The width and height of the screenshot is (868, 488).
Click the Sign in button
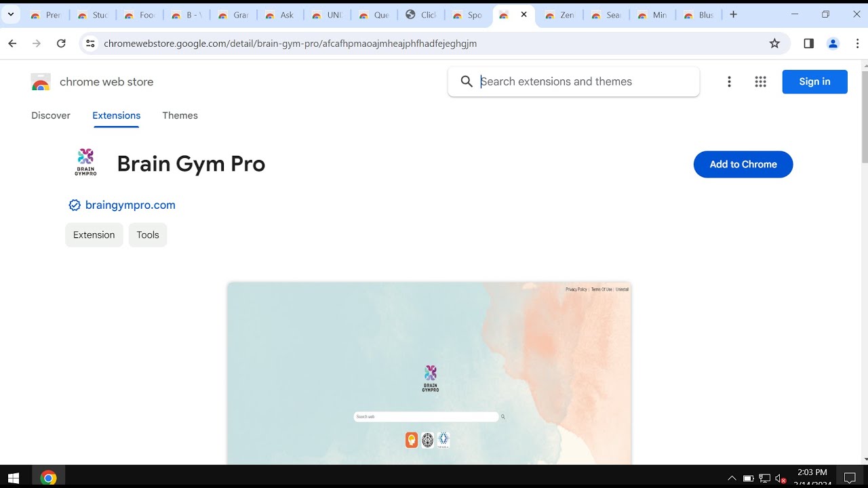tap(814, 81)
